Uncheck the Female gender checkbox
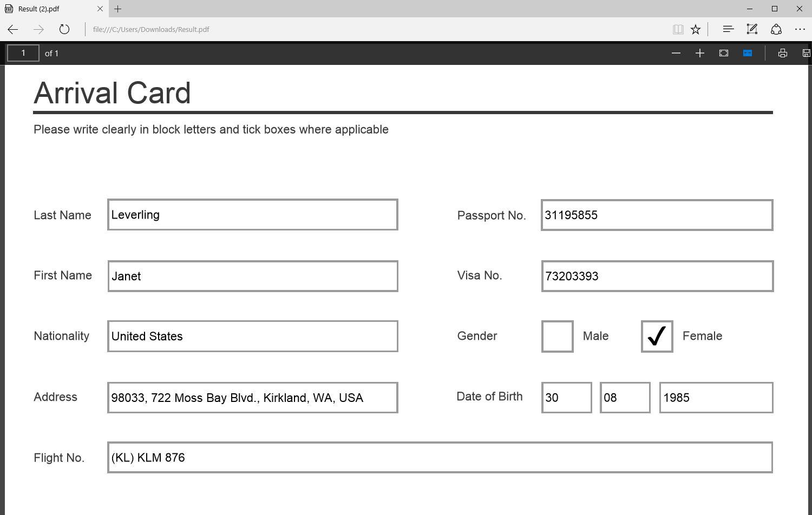This screenshot has height=515, width=812. [657, 336]
